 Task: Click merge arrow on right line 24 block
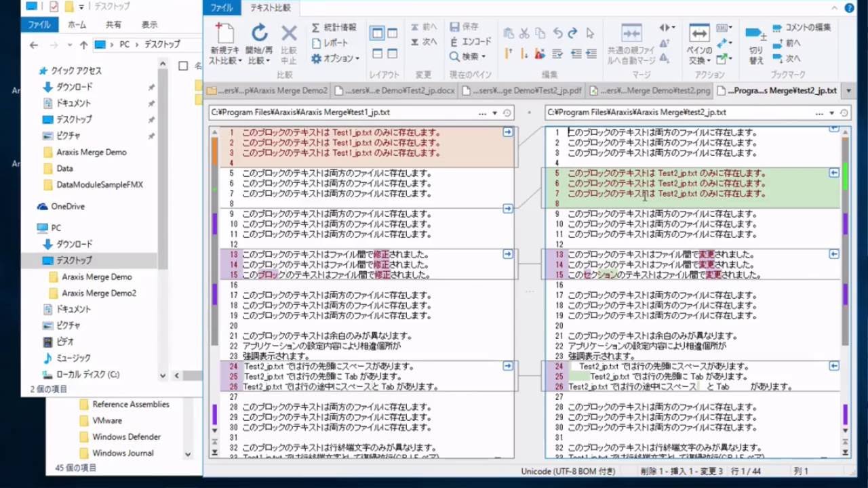tap(834, 366)
